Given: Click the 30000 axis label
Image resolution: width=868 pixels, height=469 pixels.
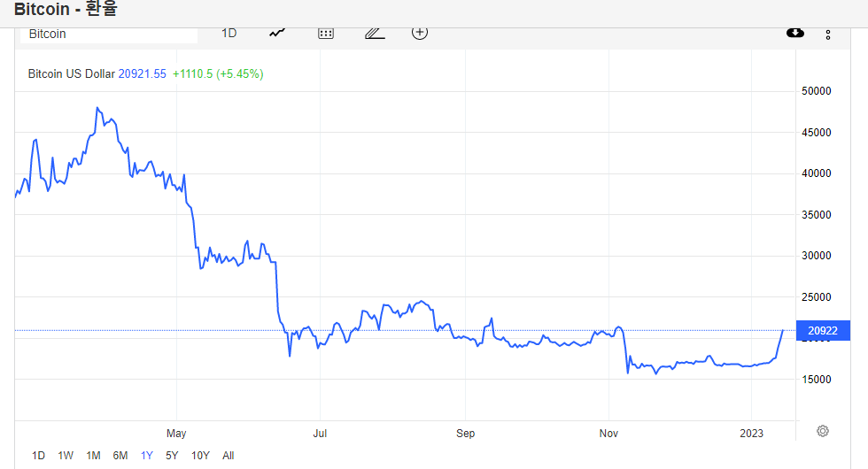Looking at the screenshot, I should tap(816, 256).
